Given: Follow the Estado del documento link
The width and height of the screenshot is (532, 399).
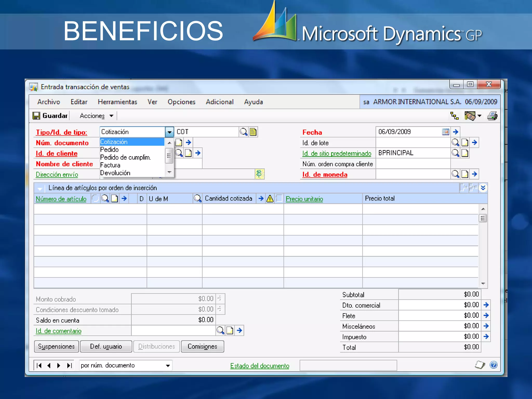Looking at the screenshot, I should (x=260, y=366).
